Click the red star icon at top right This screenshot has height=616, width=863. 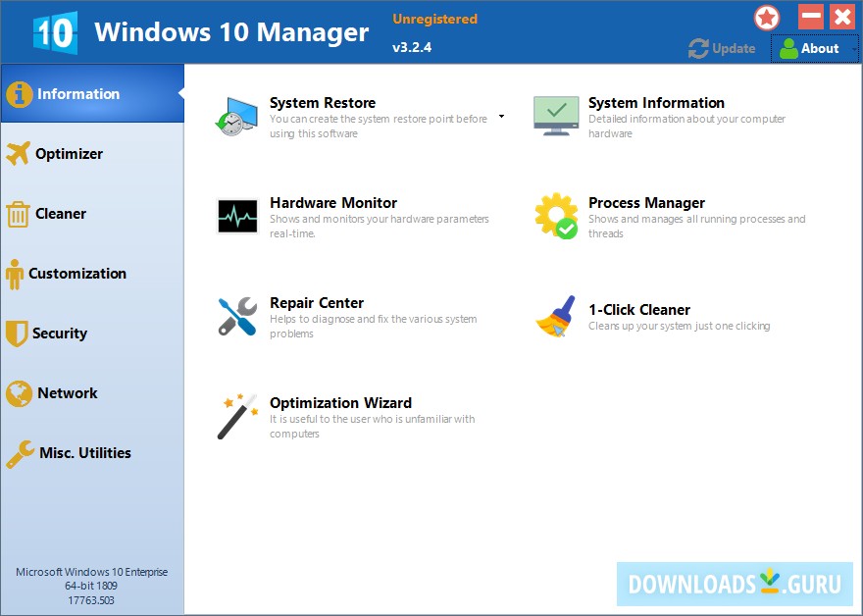click(766, 17)
